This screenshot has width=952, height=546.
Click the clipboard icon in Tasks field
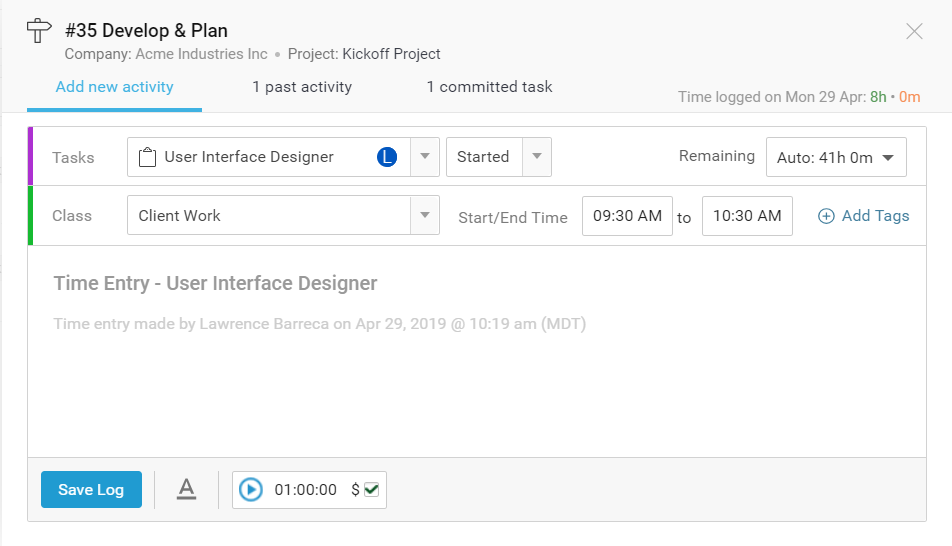(x=147, y=157)
